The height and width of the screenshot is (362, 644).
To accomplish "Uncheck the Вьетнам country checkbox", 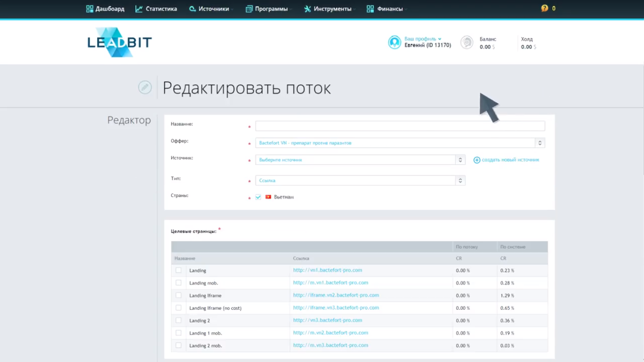I will click(x=258, y=197).
